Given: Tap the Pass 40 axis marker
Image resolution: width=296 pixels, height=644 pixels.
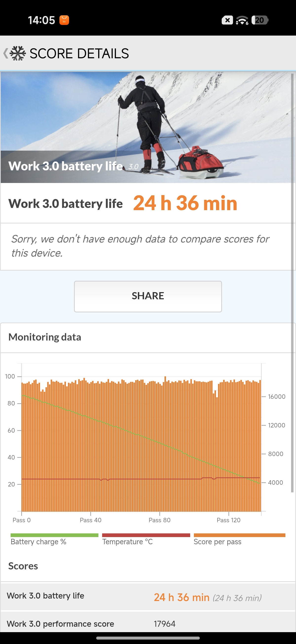Looking at the screenshot, I should 91,520.
